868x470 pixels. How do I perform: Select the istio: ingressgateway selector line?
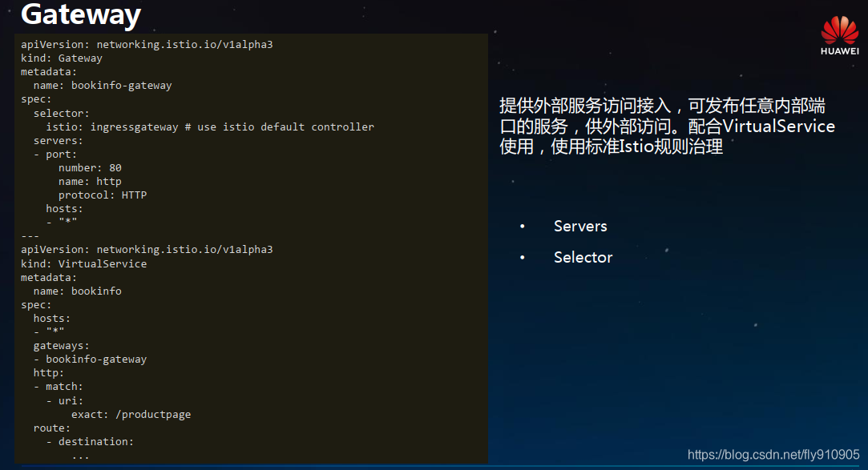pos(200,126)
